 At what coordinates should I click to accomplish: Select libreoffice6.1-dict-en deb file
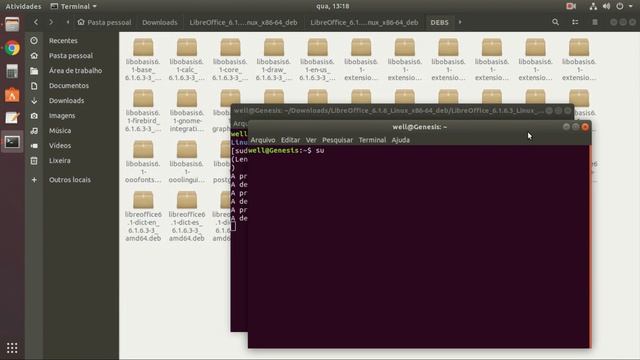pos(143,216)
